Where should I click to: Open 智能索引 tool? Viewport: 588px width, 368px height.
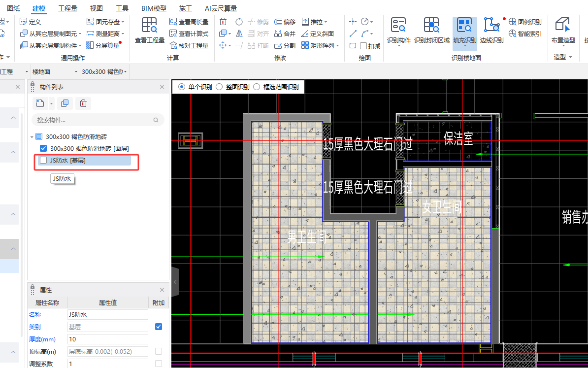[x=525, y=34]
